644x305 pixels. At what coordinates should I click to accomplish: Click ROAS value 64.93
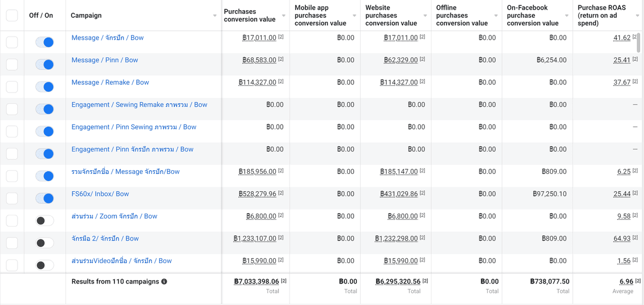pyautogui.click(x=622, y=238)
